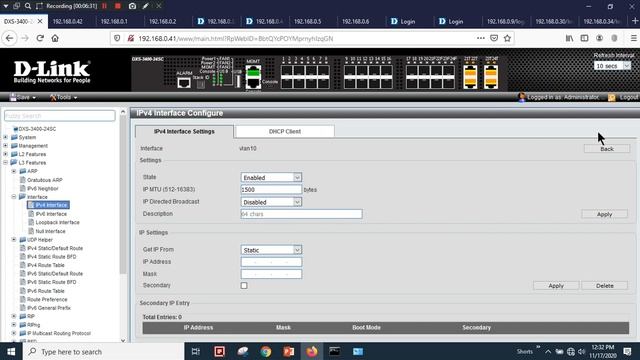
Task: Apply the interface Settings section
Action: click(604, 214)
